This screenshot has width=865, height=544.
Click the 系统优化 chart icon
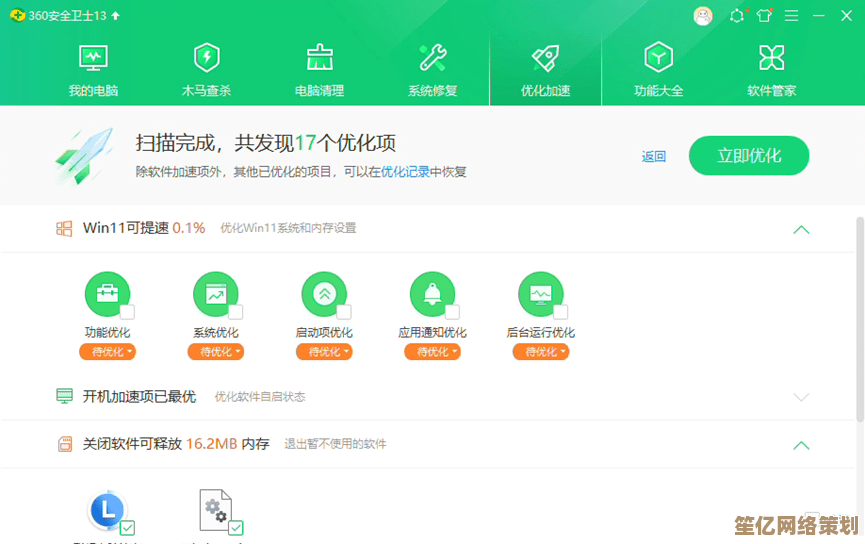tap(216, 294)
